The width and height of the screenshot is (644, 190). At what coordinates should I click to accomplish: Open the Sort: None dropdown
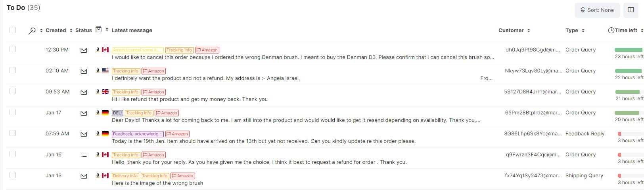point(597,10)
